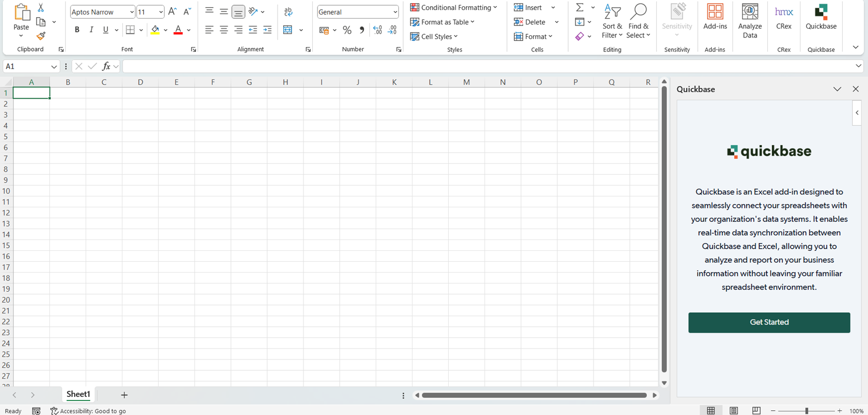Click into the formula bar input
This screenshot has width=868, height=415.
click(488, 66)
